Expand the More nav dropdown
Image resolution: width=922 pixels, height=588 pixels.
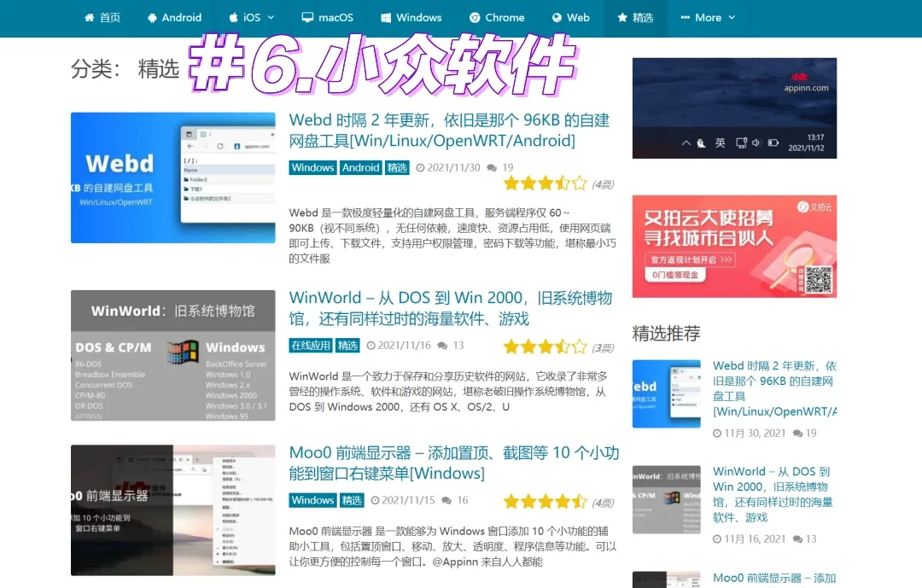(708, 18)
